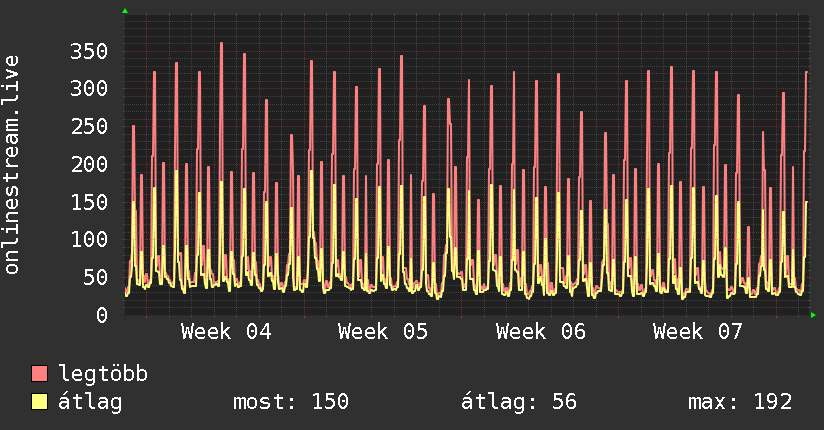Click the 0 y-axis tick label

pyautogui.click(x=102, y=315)
